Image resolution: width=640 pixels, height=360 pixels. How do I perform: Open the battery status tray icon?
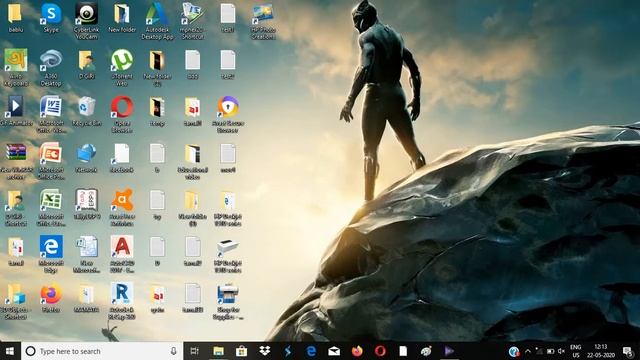point(550,351)
